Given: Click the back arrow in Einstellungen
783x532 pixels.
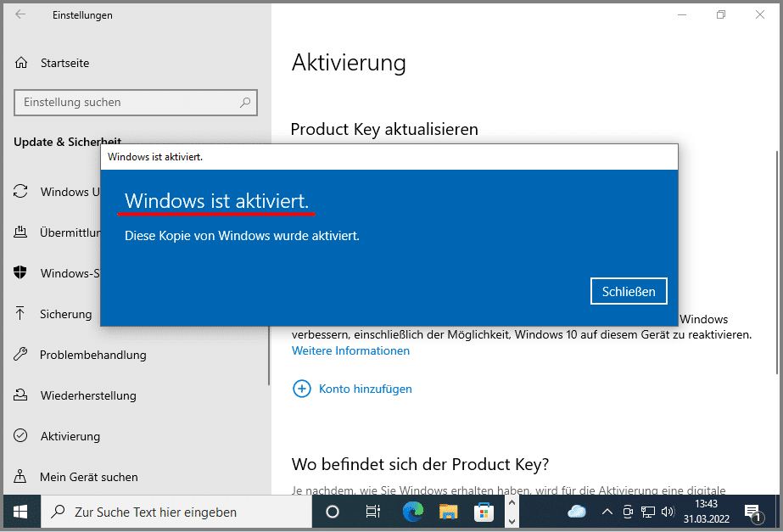Looking at the screenshot, I should 20,15.
